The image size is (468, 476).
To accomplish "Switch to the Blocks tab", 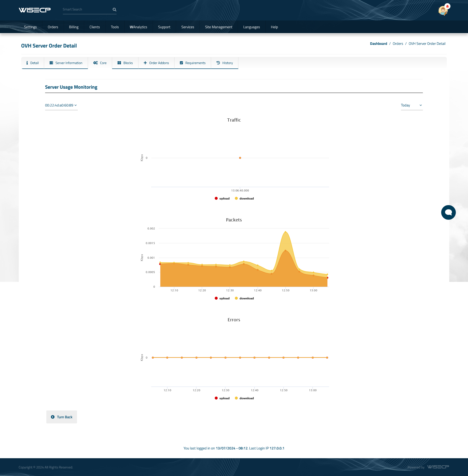I will pos(125,63).
